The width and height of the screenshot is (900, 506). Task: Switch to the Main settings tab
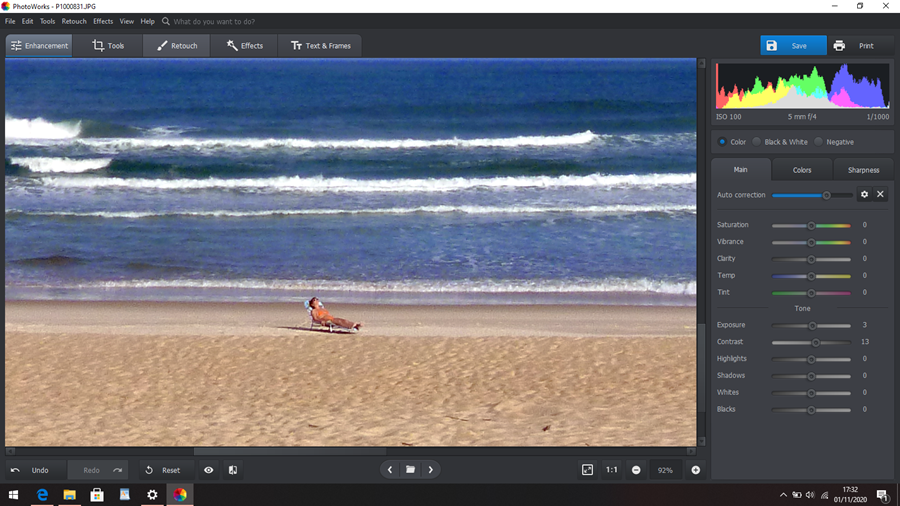740,170
